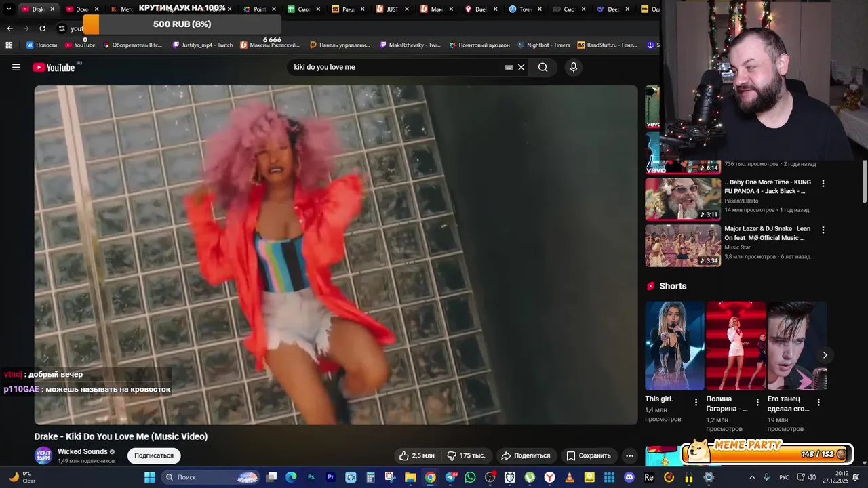Open Photoshop from the taskbar

click(x=311, y=477)
